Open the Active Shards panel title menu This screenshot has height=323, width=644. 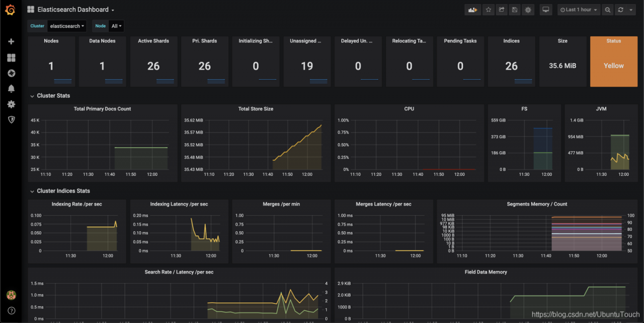(x=153, y=41)
